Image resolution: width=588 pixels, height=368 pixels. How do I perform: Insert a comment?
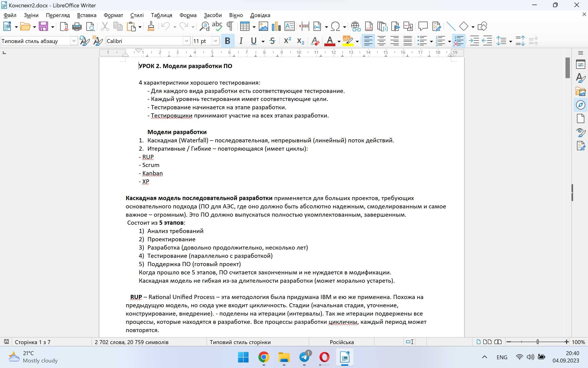click(423, 26)
